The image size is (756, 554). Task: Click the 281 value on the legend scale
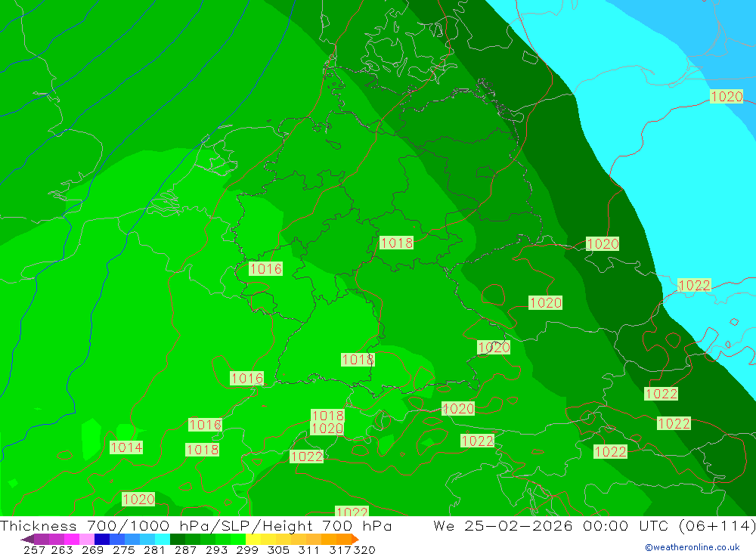[154, 550]
